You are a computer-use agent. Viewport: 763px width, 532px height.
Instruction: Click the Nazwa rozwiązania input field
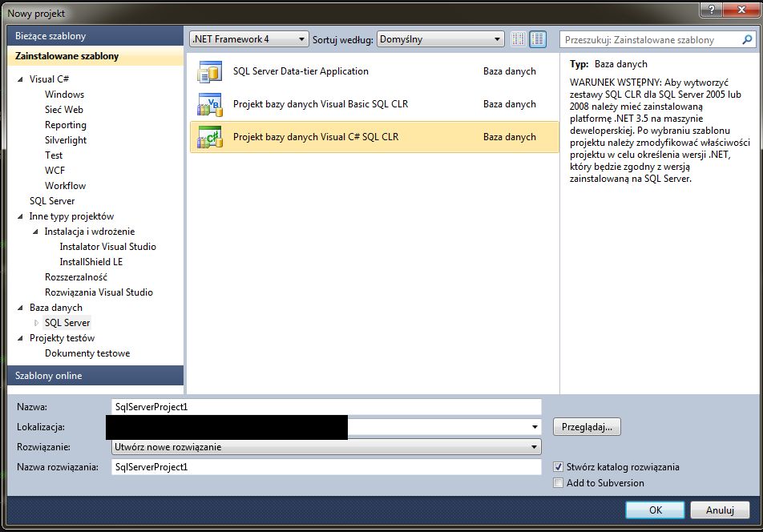click(x=326, y=467)
